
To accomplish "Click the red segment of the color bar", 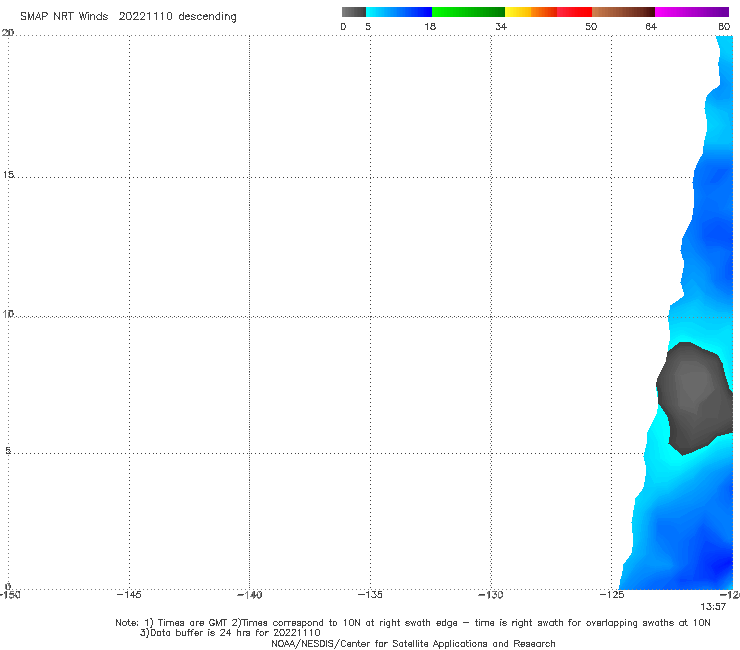I will point(574,12).
